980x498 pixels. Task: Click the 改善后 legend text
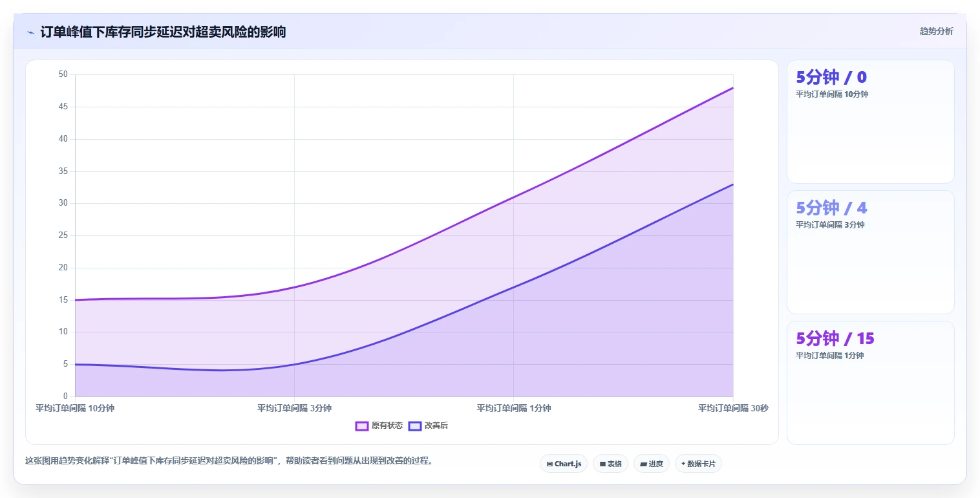click(x=436, y=426)
